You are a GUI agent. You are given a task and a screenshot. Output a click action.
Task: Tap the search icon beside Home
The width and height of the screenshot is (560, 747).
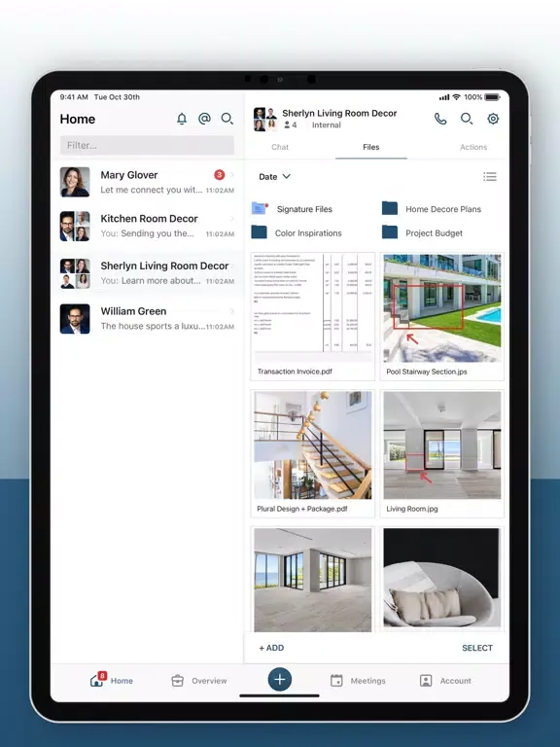pyautogui.click(x=227, y=119)
